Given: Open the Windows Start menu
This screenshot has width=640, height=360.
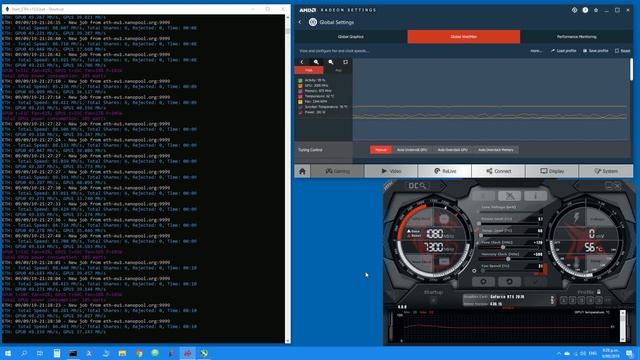Looking at the screenshot, I should (7, 353).
